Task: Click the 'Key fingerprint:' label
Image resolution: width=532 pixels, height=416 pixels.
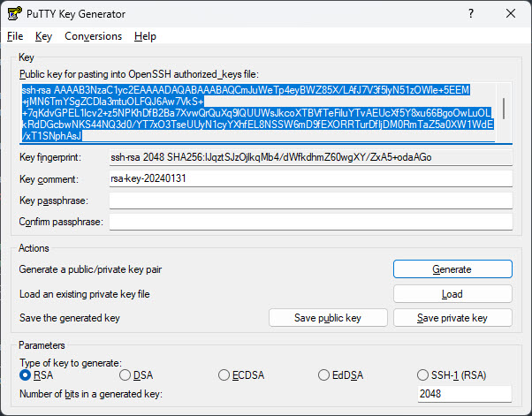Action: coord(50,157)
